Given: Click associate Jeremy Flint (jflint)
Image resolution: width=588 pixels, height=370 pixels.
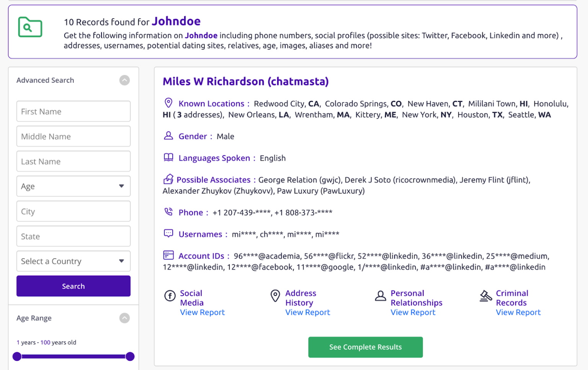Looking at the screenshot, I should pos(495,180).
